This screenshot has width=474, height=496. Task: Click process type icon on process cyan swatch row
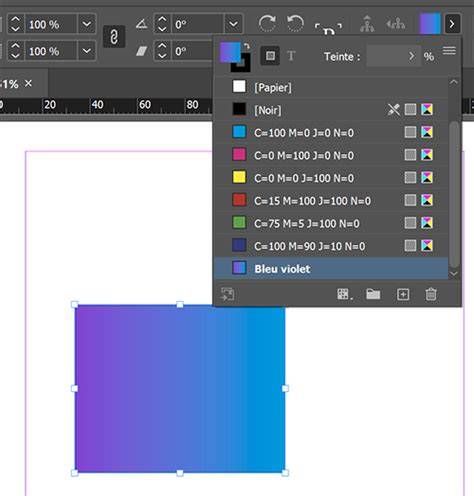[410, 132]
